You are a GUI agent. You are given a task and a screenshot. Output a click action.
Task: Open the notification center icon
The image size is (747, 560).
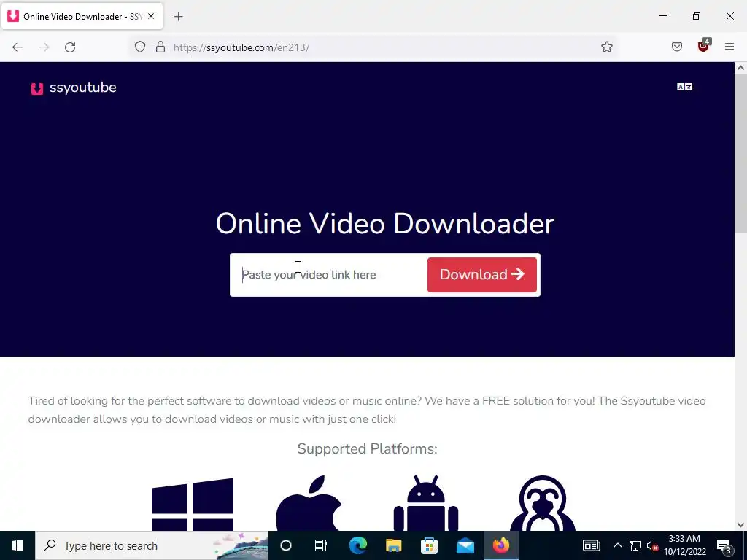(724, 545)
